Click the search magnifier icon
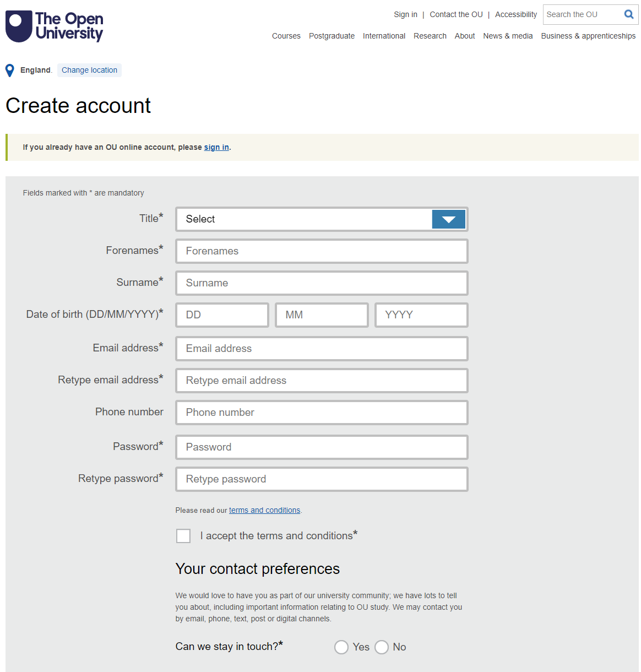The width and height of the screenshot is (641, 672). (629, 14)
